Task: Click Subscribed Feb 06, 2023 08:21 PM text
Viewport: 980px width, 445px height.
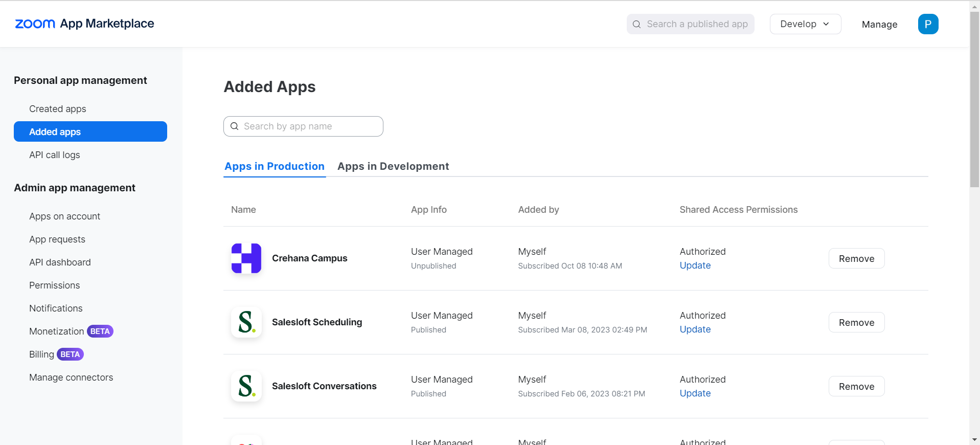Action: pyautogui.click(x=581, y=394)
